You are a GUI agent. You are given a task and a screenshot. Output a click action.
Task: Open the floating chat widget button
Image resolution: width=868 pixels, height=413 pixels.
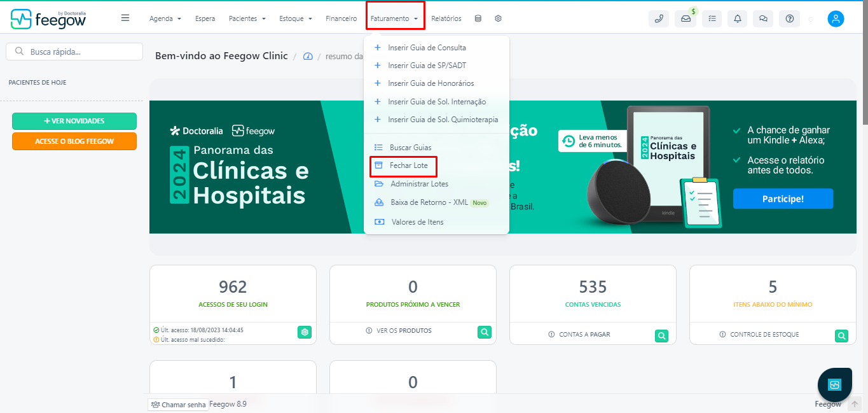[835, 384]
